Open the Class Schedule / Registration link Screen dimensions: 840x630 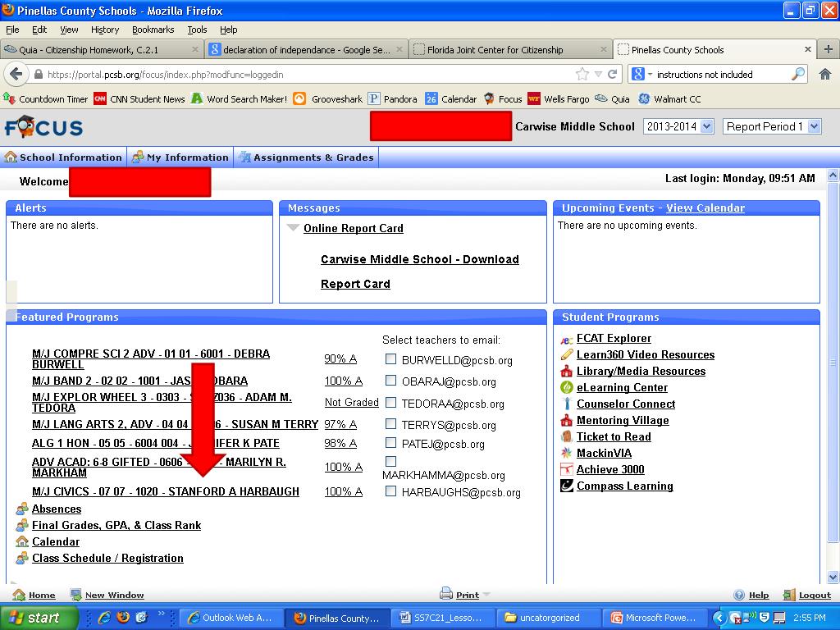tap(107, 558)
